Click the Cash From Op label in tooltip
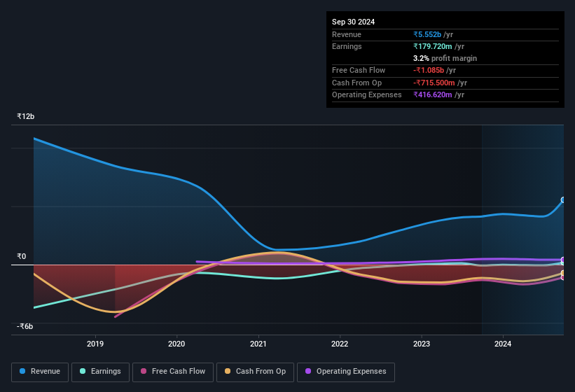 pyautogui.click(x=356, y=83)
